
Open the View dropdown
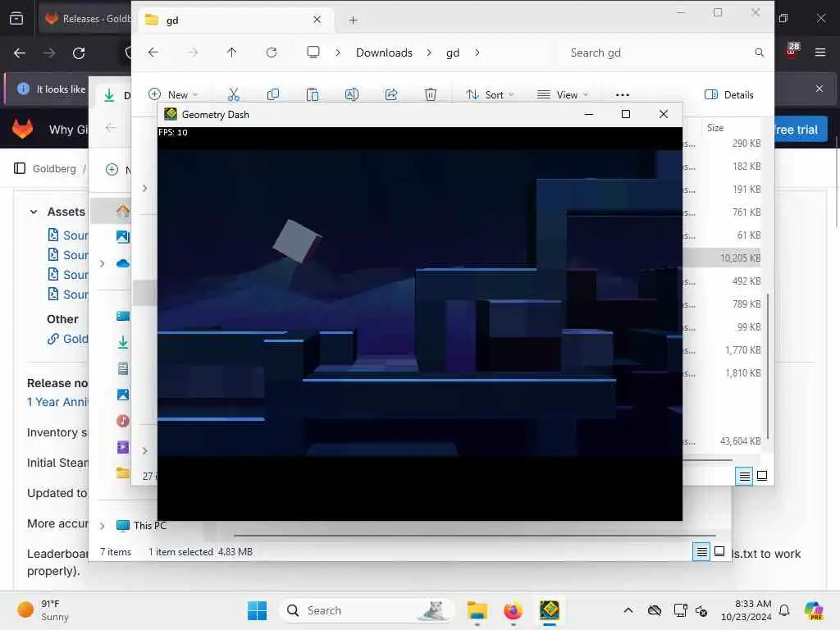point(563,95)
